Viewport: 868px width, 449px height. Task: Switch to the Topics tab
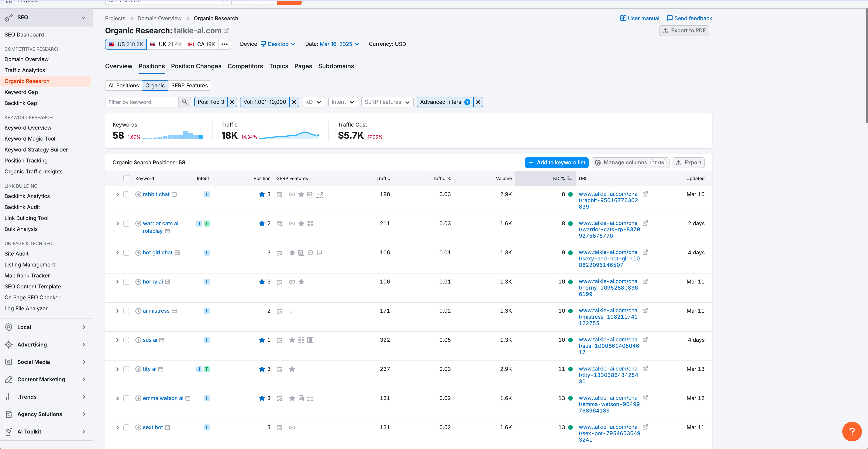pyautogui.click(x=279, y=66)
